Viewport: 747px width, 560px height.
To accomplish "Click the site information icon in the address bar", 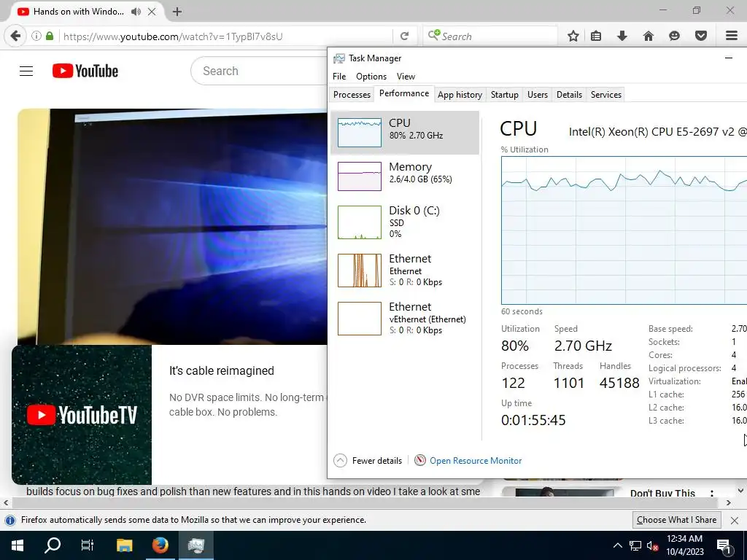I will (36, 36).
